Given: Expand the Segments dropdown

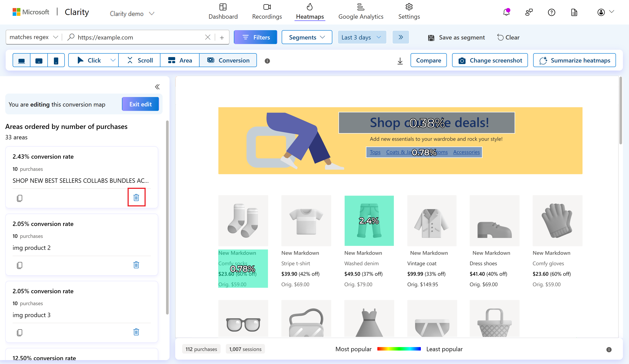Looking at the screenshot, I should click(x=306, y=37).
